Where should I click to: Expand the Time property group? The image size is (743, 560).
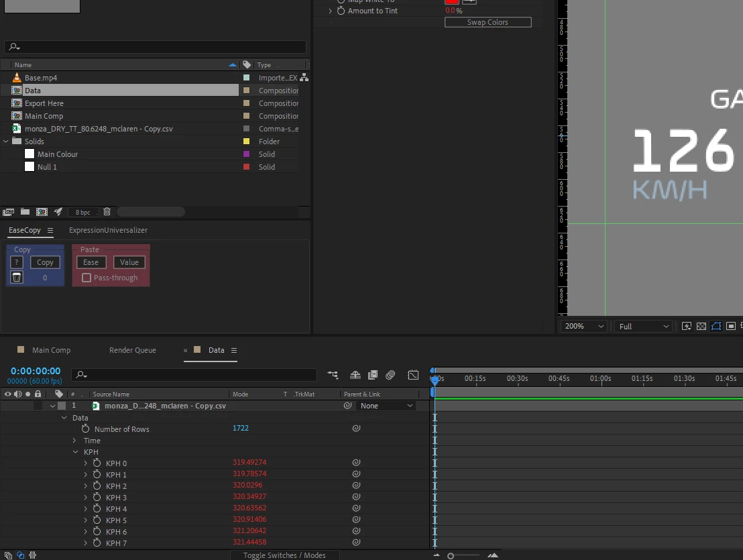74,440
